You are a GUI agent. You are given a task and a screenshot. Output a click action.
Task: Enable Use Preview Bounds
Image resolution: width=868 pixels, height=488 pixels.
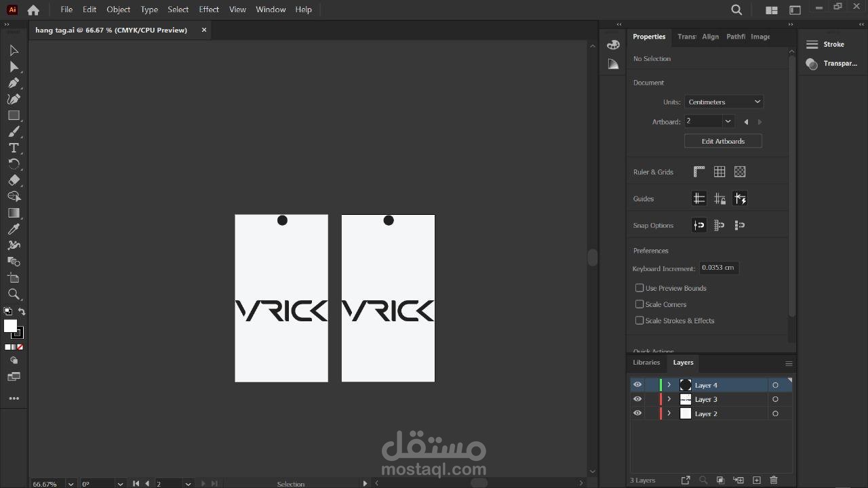pos(639,288)
